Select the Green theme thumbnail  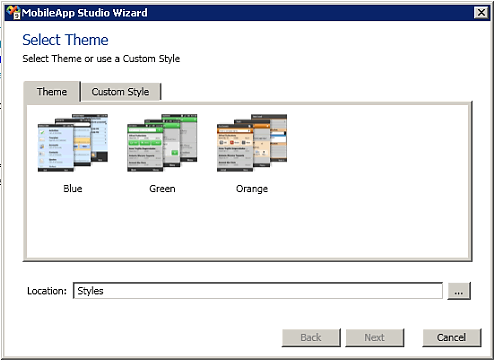pos(162,143)
